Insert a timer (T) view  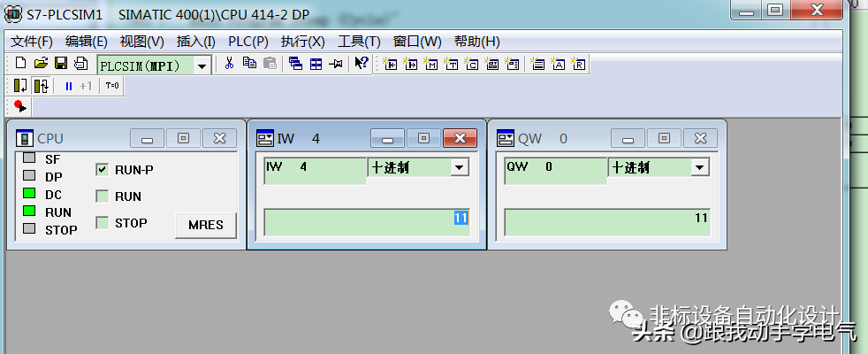coord(451,64)
